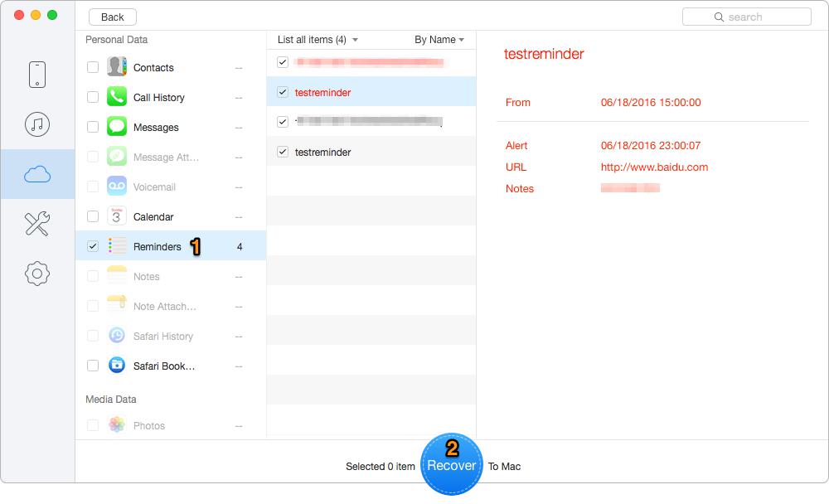Select the first blurred red list item

371,62
